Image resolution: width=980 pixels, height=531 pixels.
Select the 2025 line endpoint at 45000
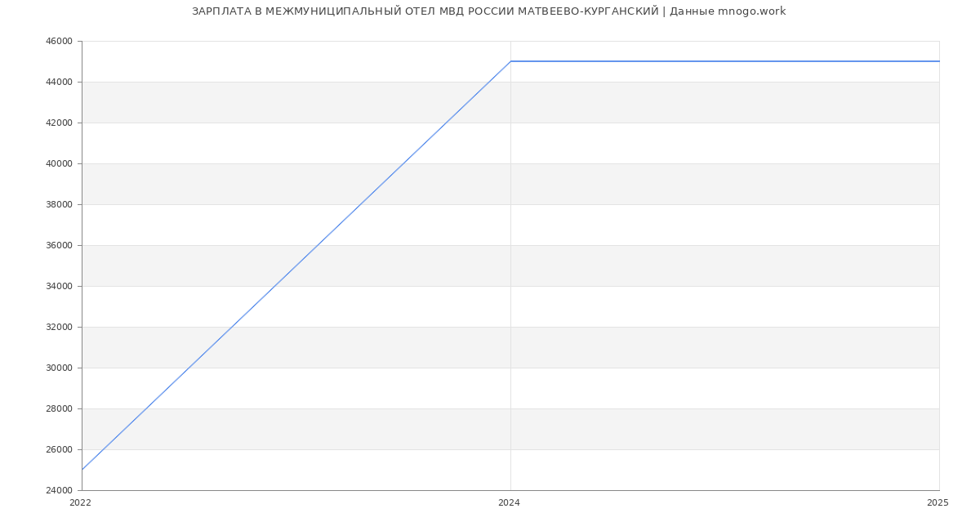[x=938, y=61]
